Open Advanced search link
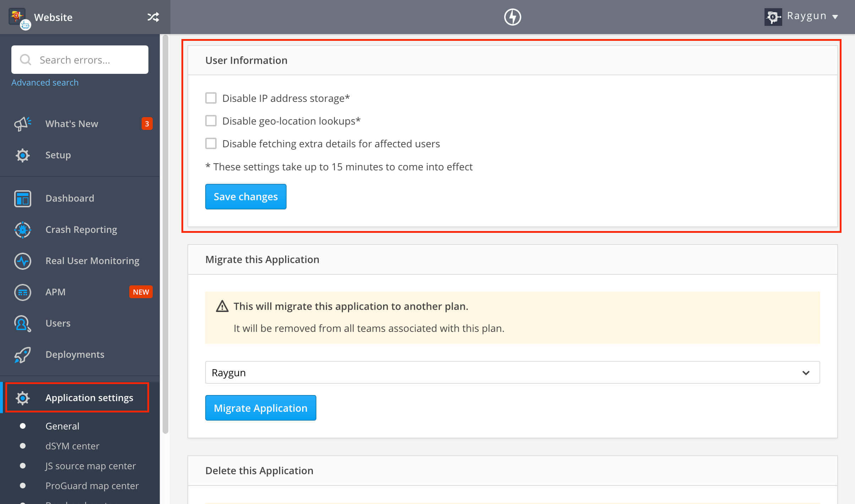 point(45,82)
